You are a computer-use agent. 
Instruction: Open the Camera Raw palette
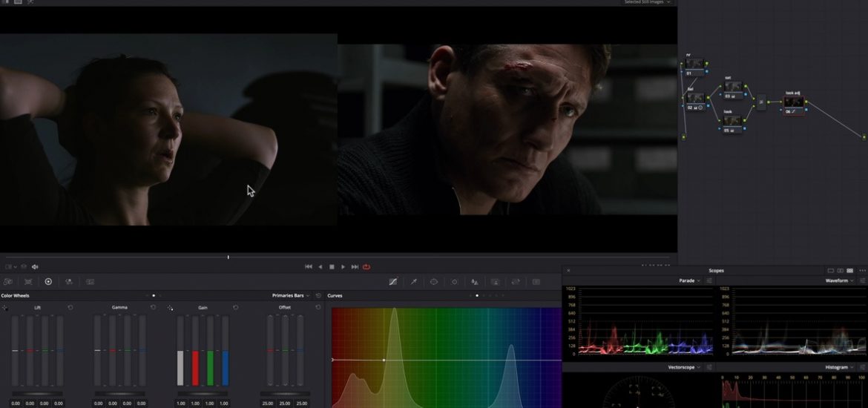[8, 282]
